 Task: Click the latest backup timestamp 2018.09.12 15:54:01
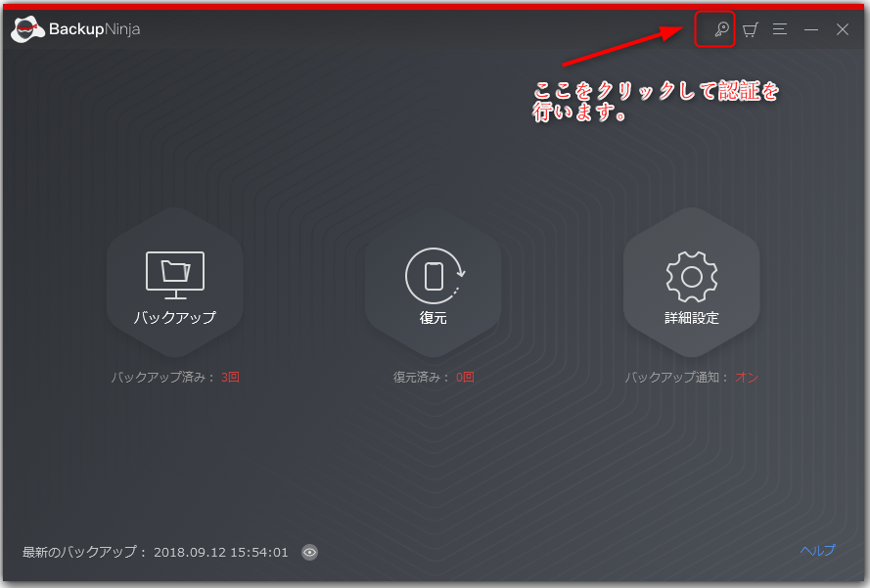pyautogui.click(x=221, y=553)
